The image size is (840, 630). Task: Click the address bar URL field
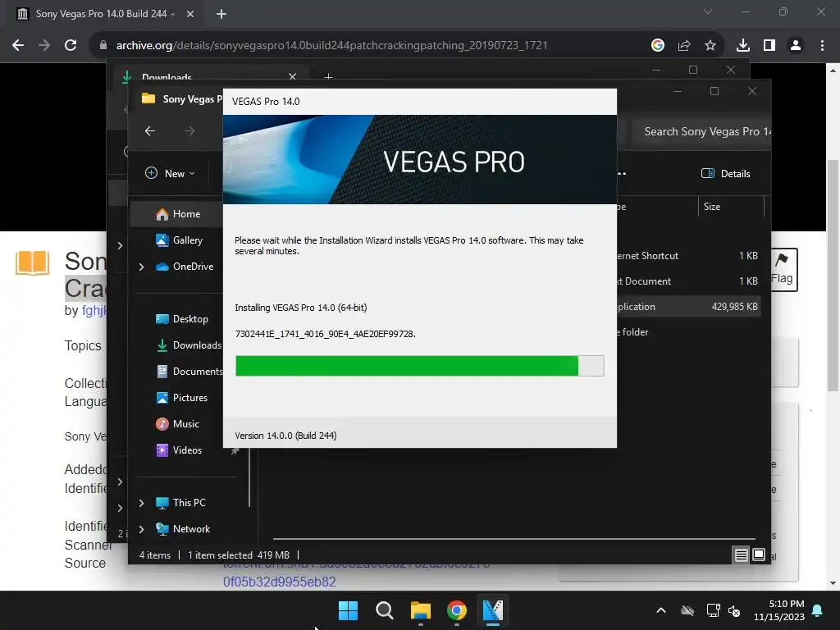click(331, 46)
